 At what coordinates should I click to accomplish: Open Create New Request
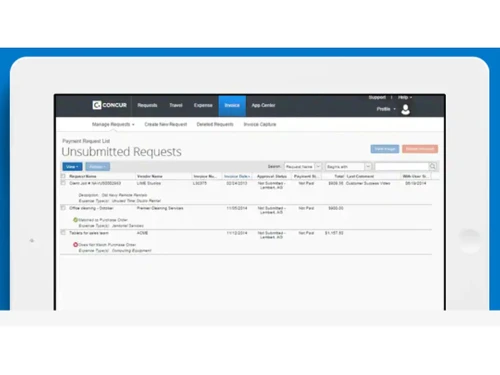(x=166, y=124)
